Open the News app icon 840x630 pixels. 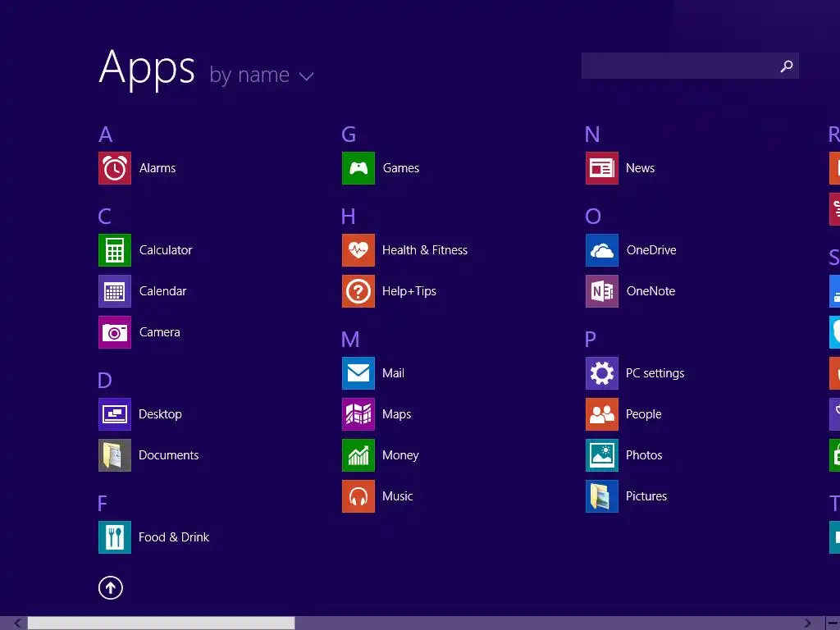602,168
